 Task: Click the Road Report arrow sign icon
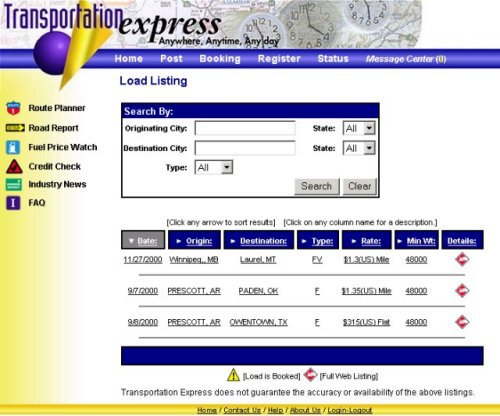click(x=15, y=128)
